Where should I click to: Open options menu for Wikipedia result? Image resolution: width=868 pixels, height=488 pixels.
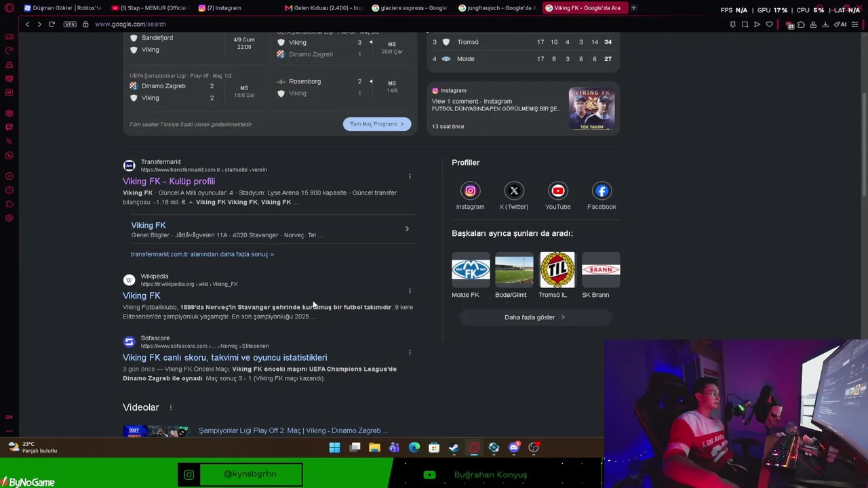[x=410, y=291]
